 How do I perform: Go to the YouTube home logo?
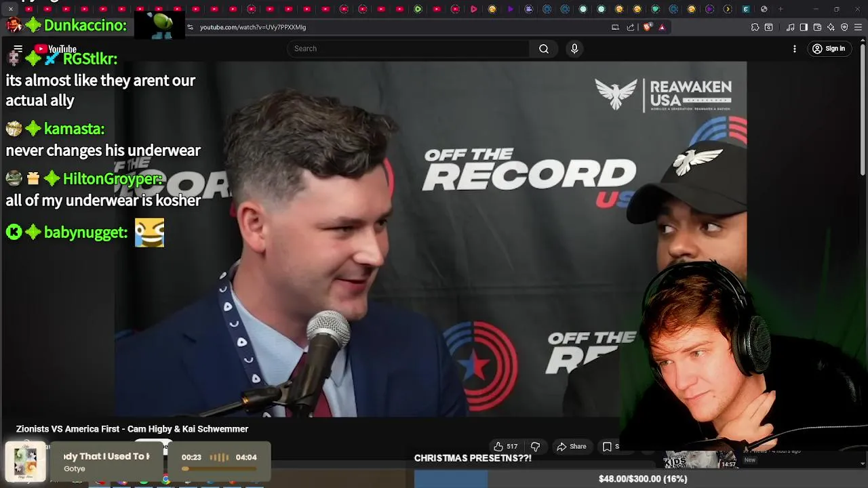(x=56, y=49)
